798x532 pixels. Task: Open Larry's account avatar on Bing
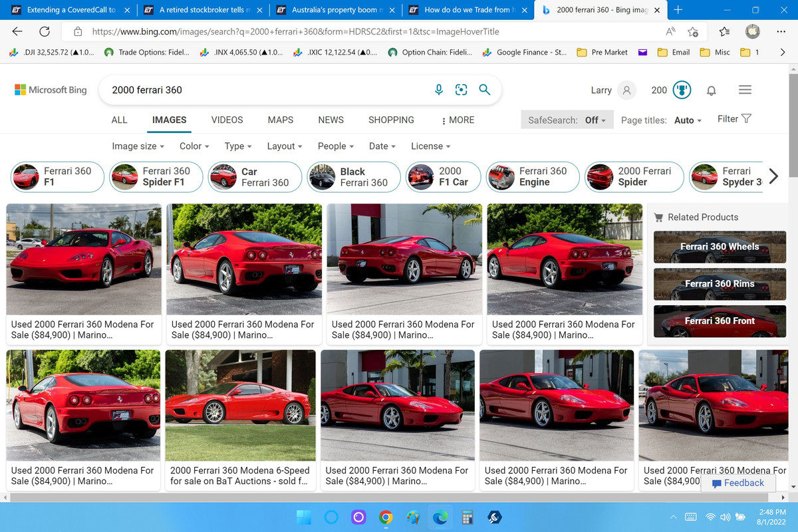(626, 90)
